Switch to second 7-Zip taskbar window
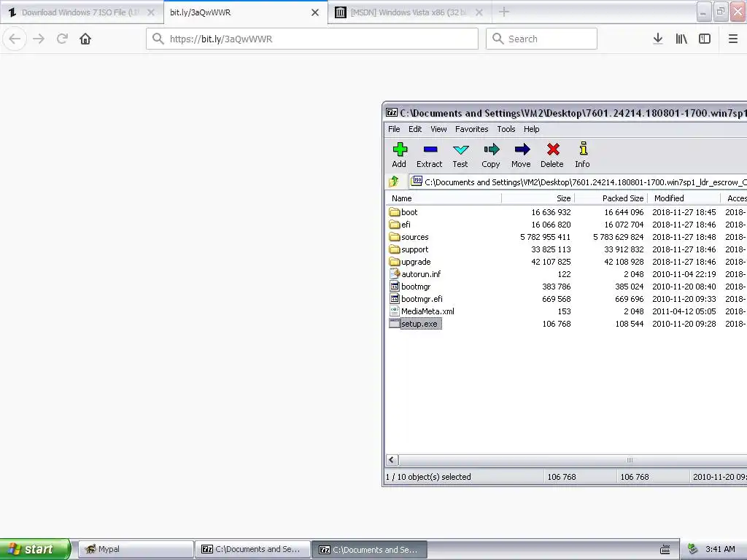The width and height of the screenshot is (747, 560). click(370, 549)
